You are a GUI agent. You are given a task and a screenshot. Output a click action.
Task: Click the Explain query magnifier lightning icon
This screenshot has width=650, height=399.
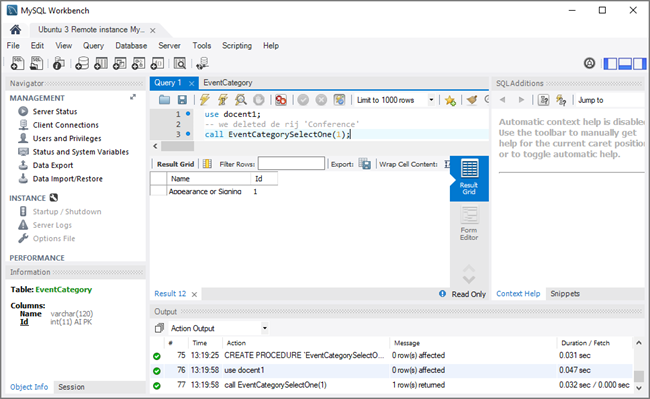coord(240,100)
